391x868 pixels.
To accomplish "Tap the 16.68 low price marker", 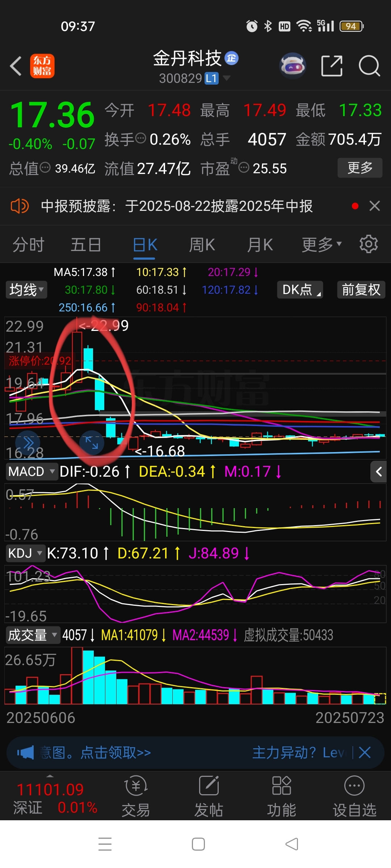I will [160, 451].
